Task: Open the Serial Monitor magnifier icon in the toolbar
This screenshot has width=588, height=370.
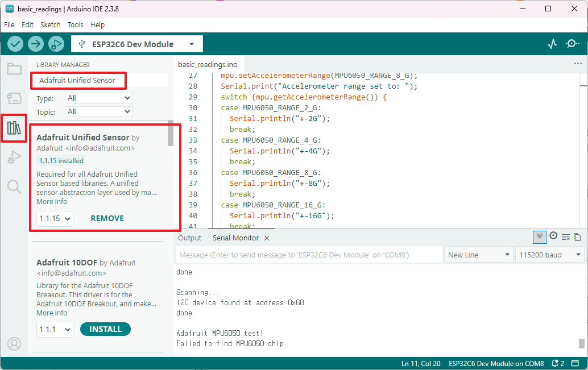Action: (572, 44)
